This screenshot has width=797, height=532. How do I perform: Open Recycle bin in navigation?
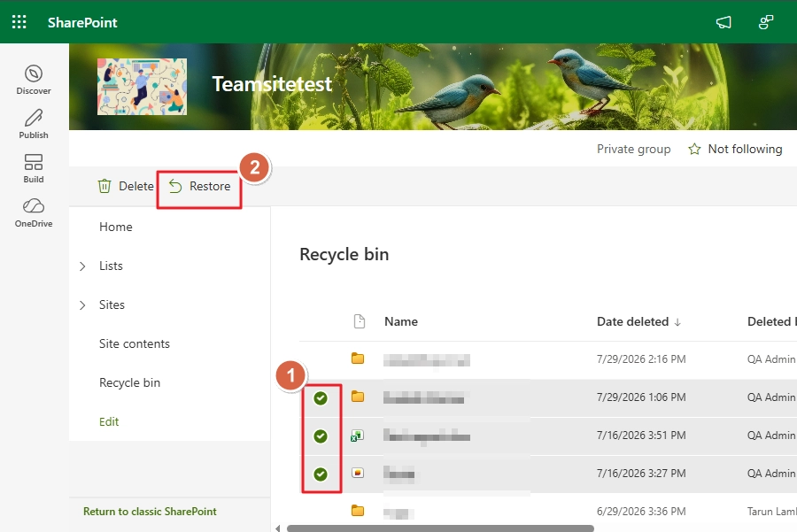129,382
